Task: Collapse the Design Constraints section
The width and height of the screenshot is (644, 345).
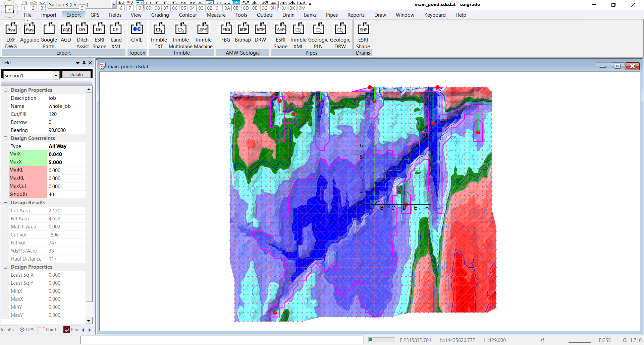Action: pyautogui.click(x=6, y=138)
